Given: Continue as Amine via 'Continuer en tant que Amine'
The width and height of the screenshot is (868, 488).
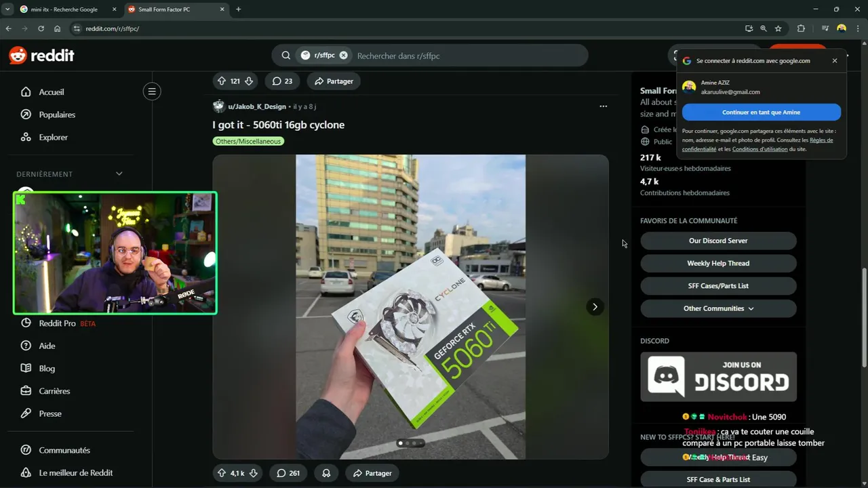Looking at the screenshot, I should pos(762,113).
